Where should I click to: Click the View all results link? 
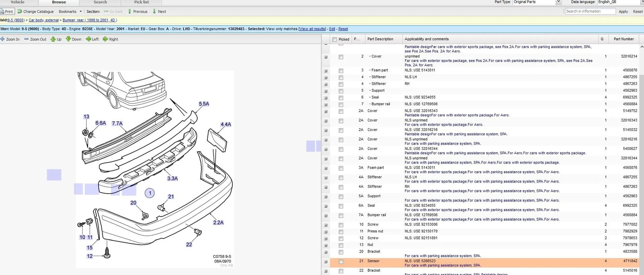pos(312,29)
